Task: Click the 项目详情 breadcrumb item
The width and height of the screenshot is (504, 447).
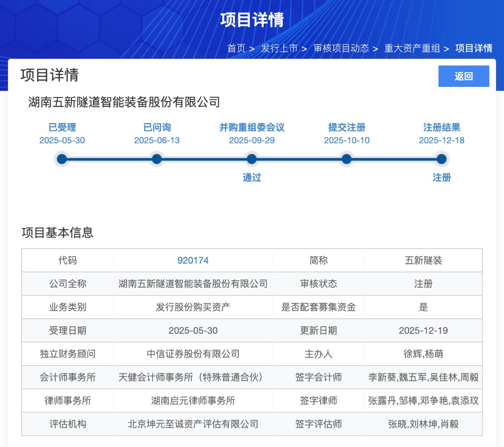Action: 473,48
